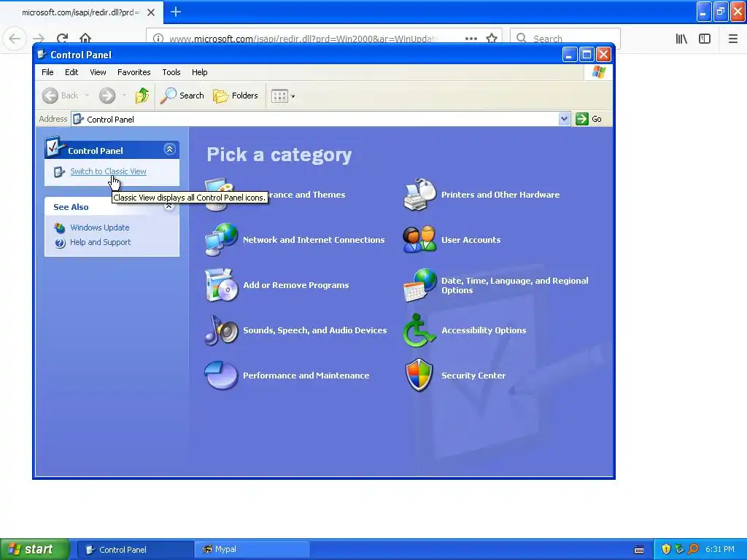
Task: Click the Start button
Action: pos(35,549)
